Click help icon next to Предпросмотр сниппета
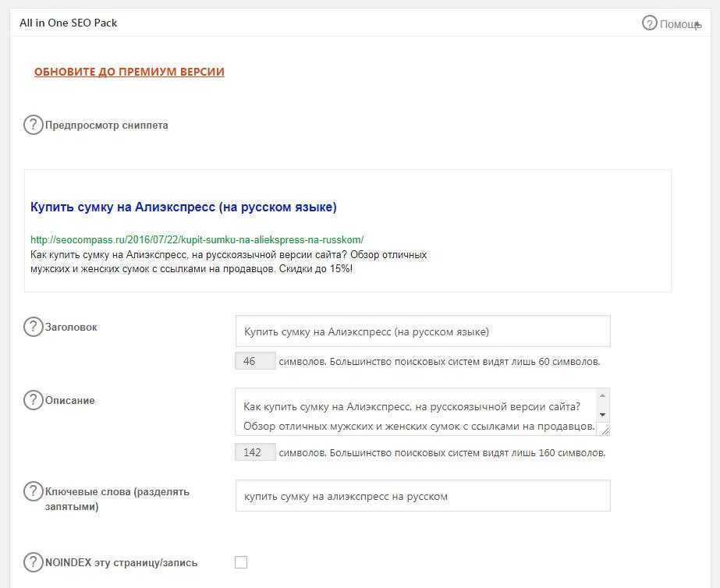This screenshot has height=588, width=720. 33,125
